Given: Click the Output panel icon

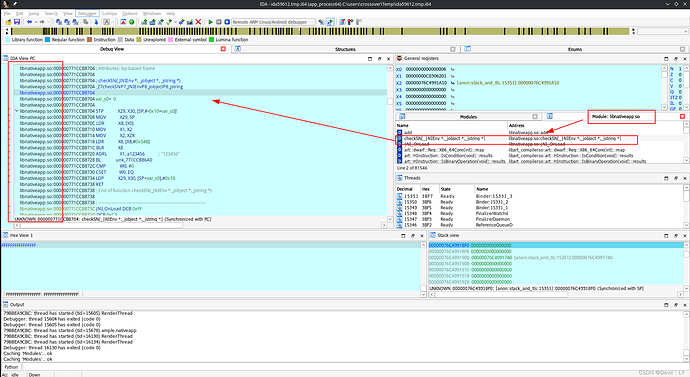Looking at the screenshot, I should coord(6,304).
